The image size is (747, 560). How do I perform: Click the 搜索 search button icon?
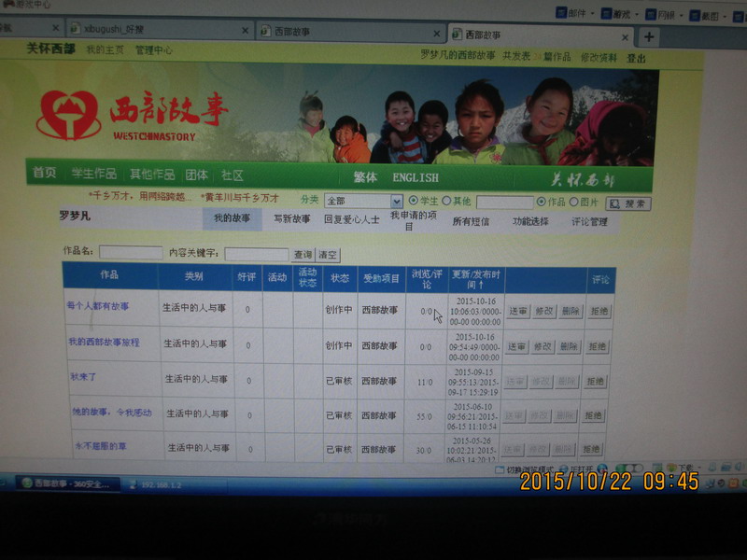tap(627, 203)
